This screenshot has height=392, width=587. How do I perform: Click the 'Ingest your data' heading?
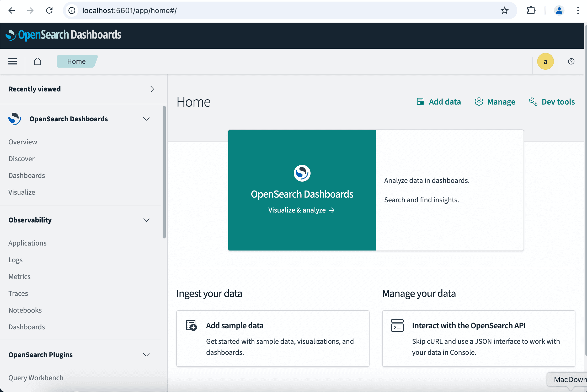[209, 293]
